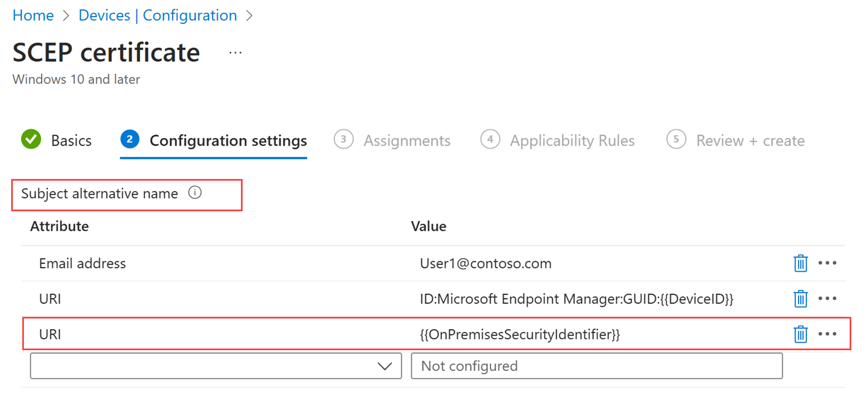The width and height of the screenshot is (868, 403).
Task: Open the Assignments step
Action: (407, 140)
